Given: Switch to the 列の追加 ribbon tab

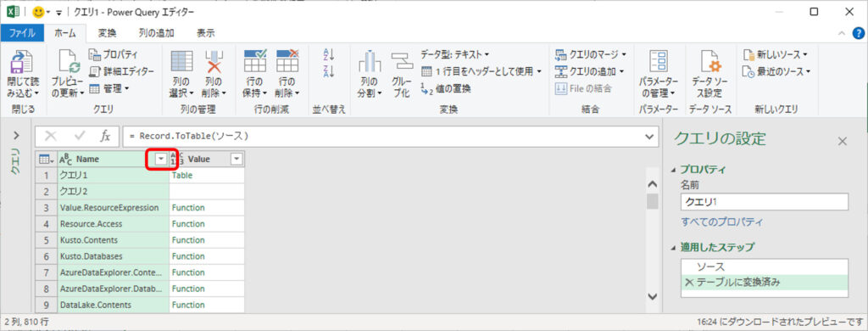Looking at the screenshot, I should (x=157, y=33).
